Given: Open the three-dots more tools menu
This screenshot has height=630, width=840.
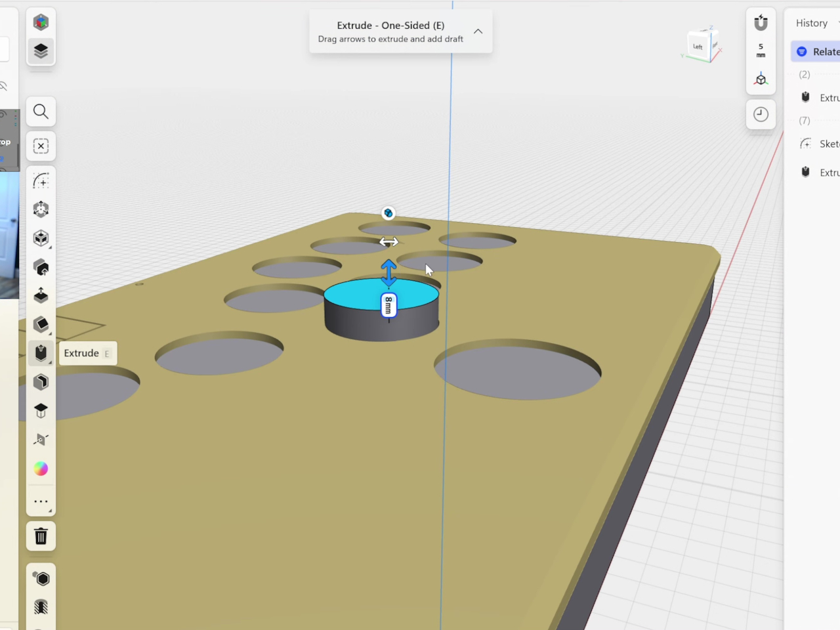Looking at the screenshot, I should [41, 501].
